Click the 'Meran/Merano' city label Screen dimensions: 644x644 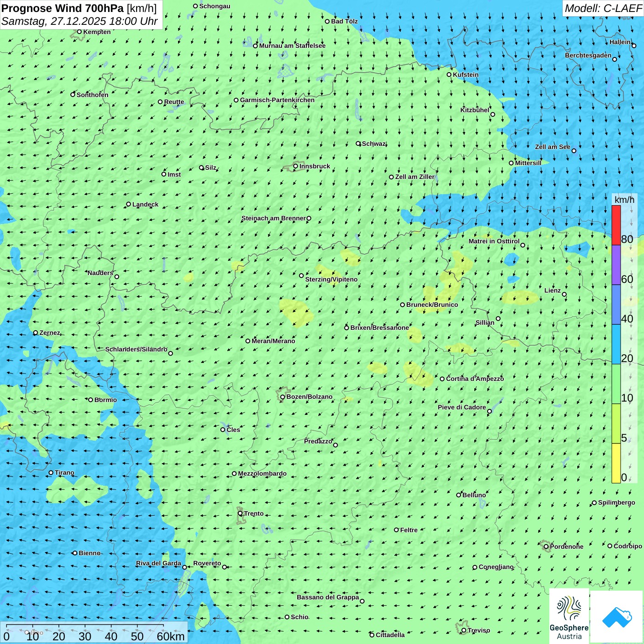coord(273,341)
